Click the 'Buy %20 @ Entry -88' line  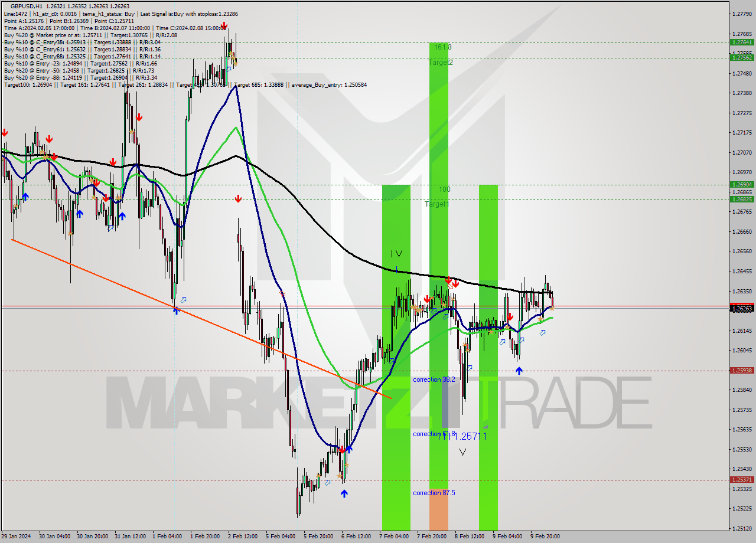(80, 77)
